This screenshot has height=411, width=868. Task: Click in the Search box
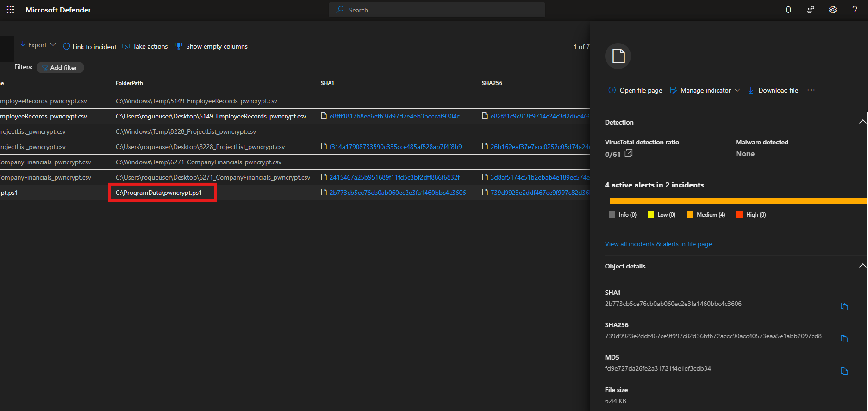click(x=437, y=10)
